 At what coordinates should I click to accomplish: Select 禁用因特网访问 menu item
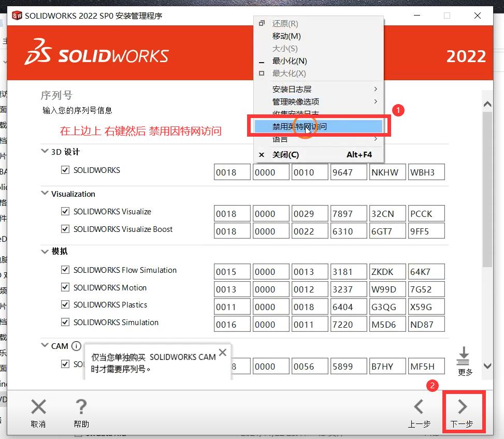point(318,126)
